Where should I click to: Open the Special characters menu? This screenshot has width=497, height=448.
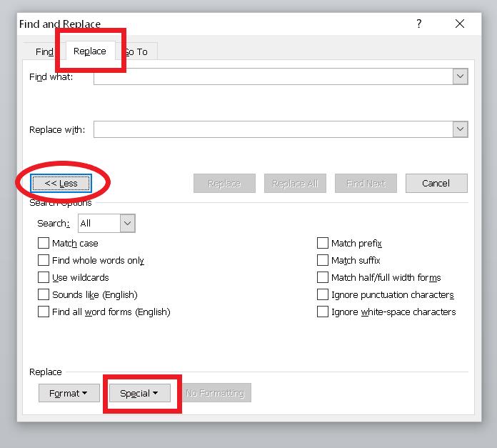click(139, 393)
